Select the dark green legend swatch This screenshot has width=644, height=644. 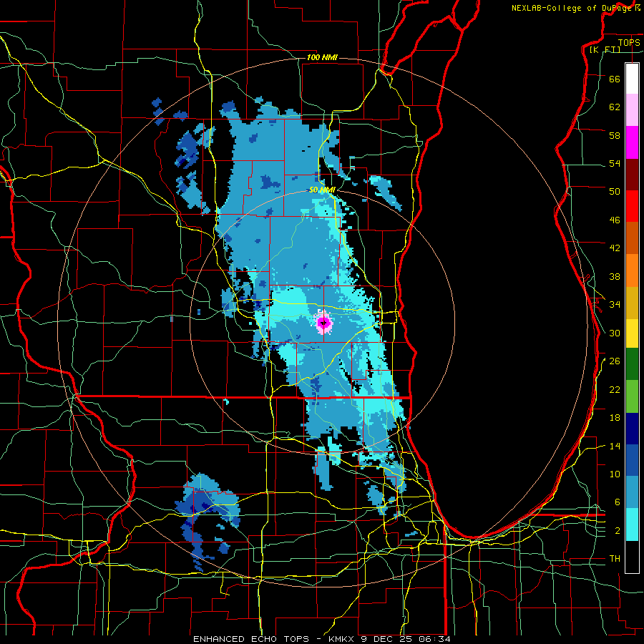[632, 364]
